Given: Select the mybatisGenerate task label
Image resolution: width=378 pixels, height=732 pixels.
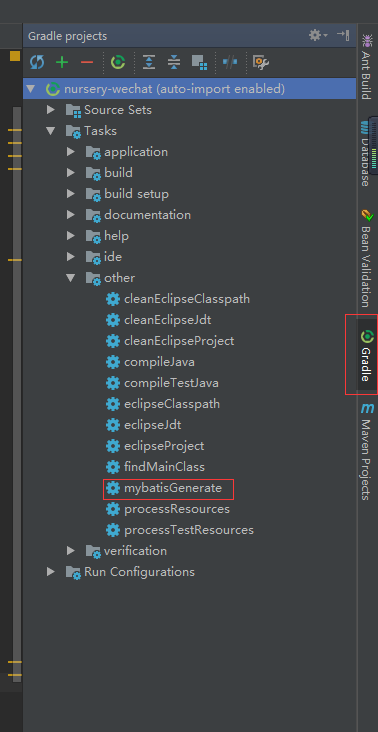Looking at the screenshot, I should point(173,488).
